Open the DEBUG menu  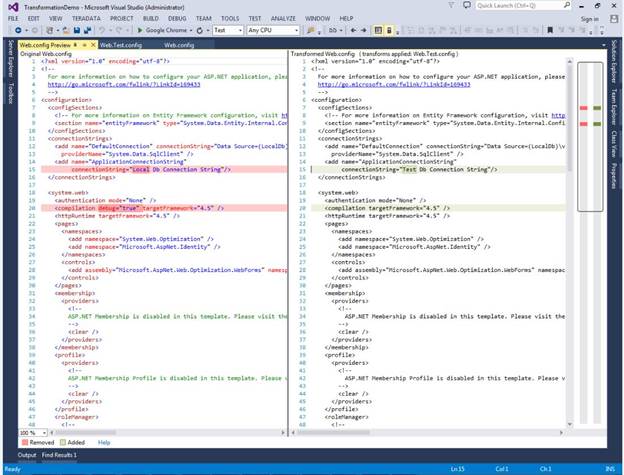click(x=177, y=19)
